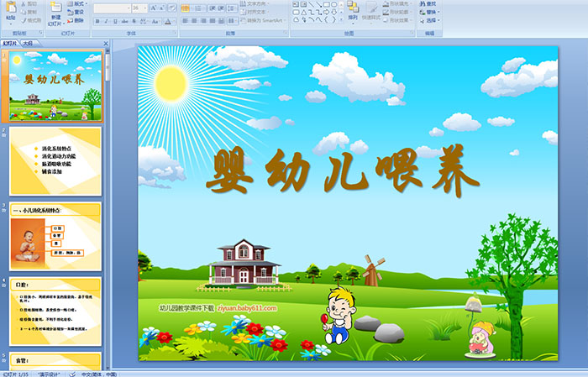Toggle Center text alignment
This screenshot has width=588, height=377.
(194, 21)
